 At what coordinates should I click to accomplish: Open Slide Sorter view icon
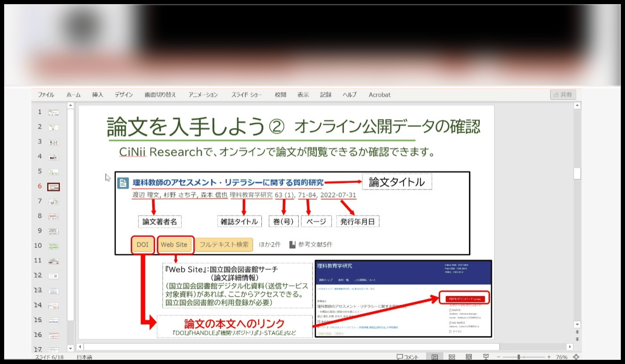coord(452,357)
